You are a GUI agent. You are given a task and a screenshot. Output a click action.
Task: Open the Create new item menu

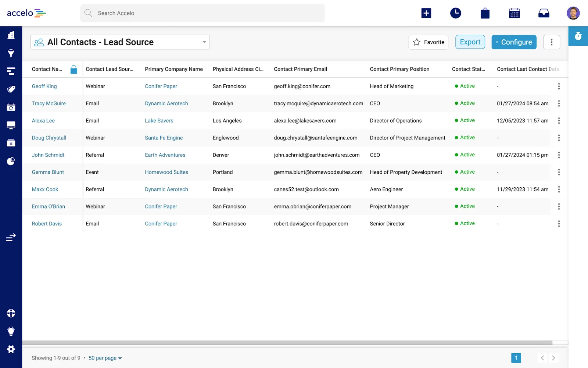pyautogui.click(x=426, y=13)
